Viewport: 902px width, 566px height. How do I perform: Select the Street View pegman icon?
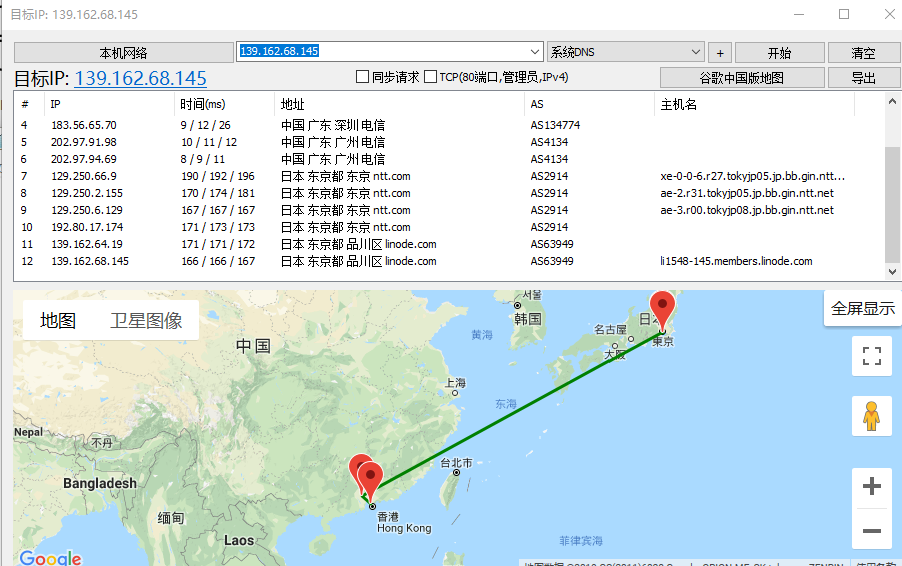point(872,416)
